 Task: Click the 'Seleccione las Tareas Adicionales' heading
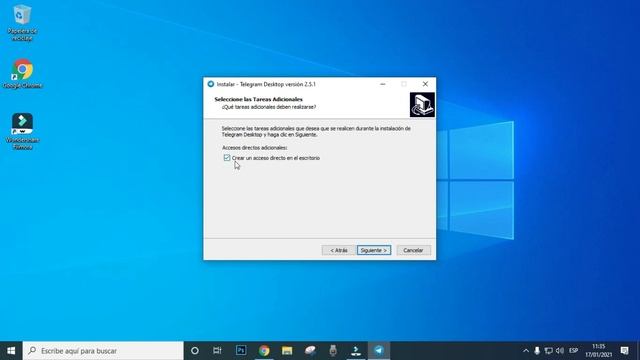tap(258, 99)
